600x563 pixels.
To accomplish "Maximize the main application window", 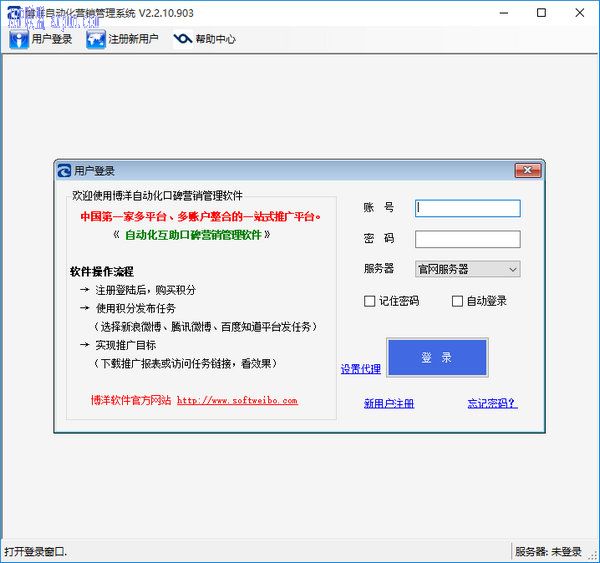I will (x=541, y=13).
